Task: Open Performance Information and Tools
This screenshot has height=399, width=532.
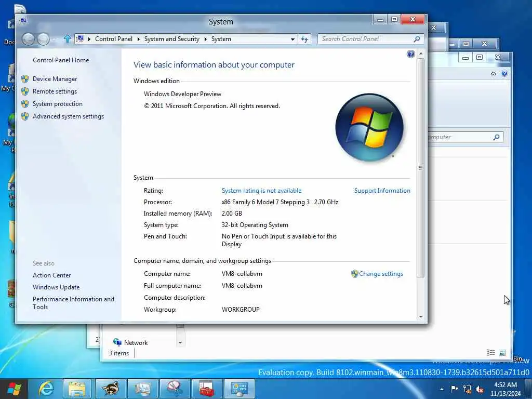Action: point(73,303)
